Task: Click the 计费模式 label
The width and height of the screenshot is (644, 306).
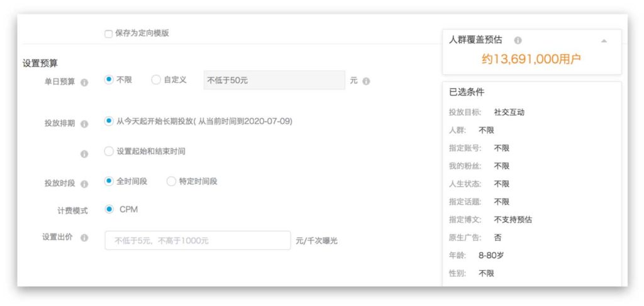Action: click(x=72, y=210)
